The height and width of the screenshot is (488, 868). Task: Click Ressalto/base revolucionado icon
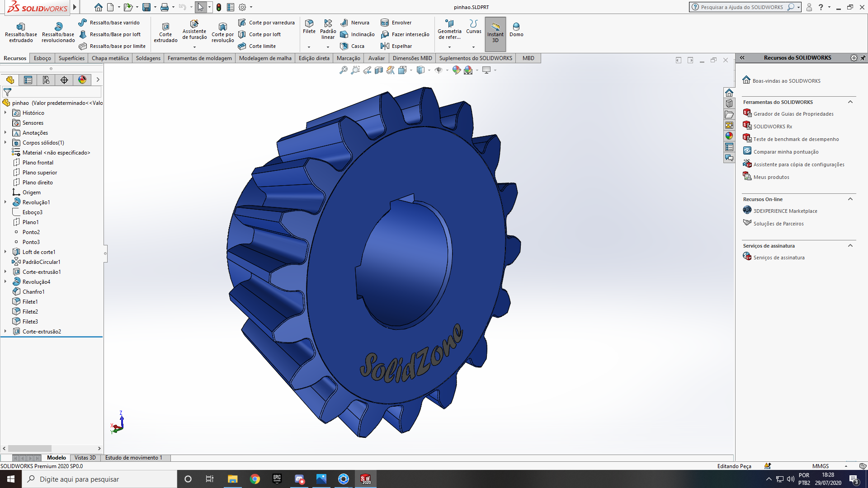click(58, 27)
